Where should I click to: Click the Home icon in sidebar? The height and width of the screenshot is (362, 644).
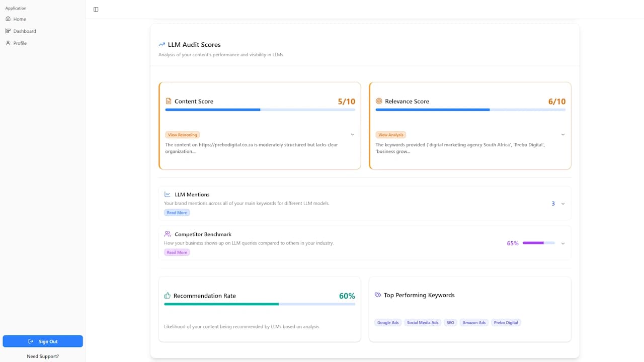(x=9, y=19)
